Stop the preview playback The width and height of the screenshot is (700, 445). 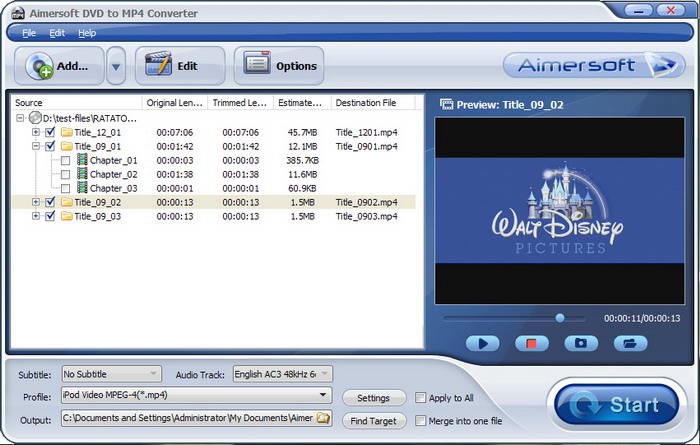(532, 343)
